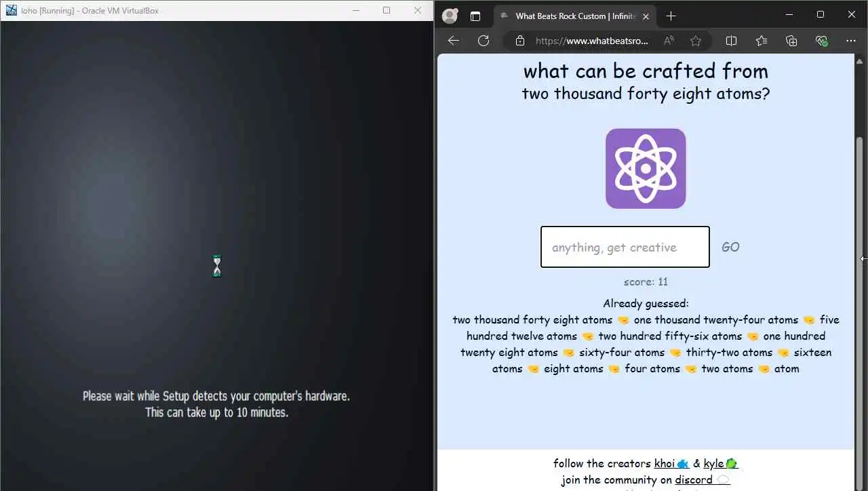Image resolution: width=868 pixels, height=491 pixels.
Task: Click the "sixty-four atoms" guess
Action: (x=622, y=353)
